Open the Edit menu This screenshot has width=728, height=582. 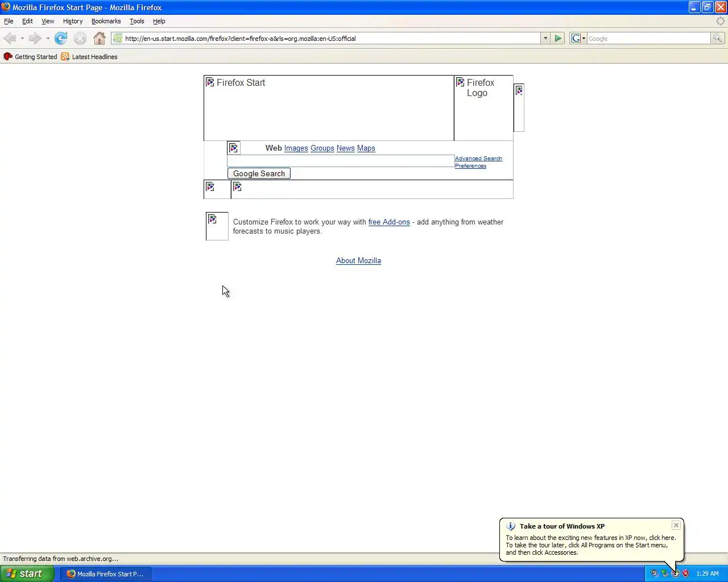click(27, 21)
